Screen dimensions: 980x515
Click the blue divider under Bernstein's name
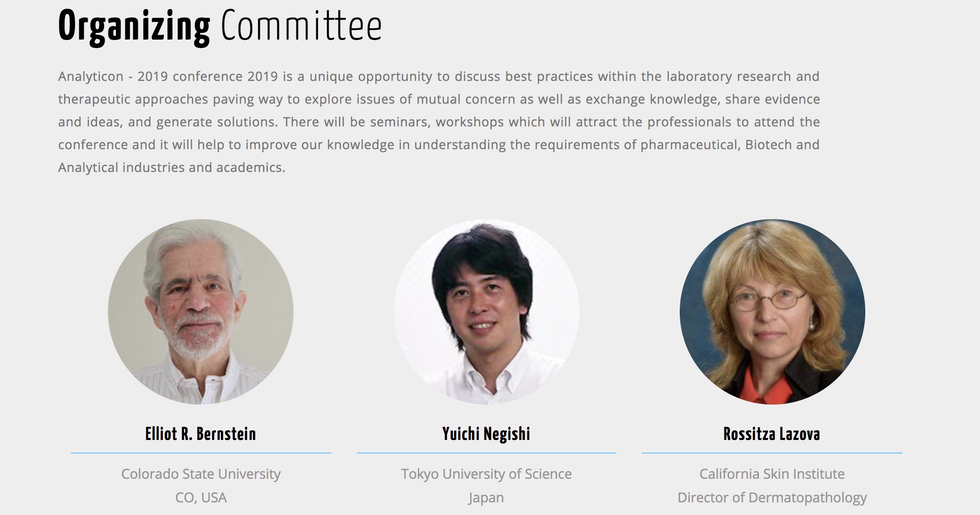pyautogui.click(x=201, y=453)
